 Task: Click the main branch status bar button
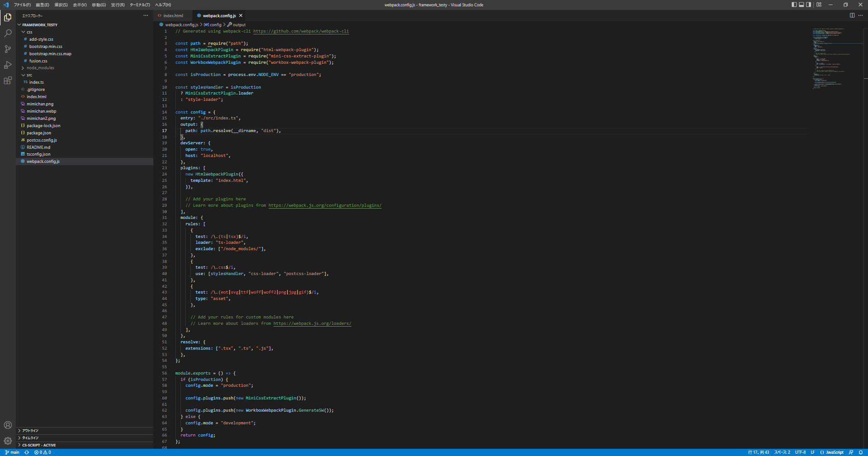tap(12, 452)
